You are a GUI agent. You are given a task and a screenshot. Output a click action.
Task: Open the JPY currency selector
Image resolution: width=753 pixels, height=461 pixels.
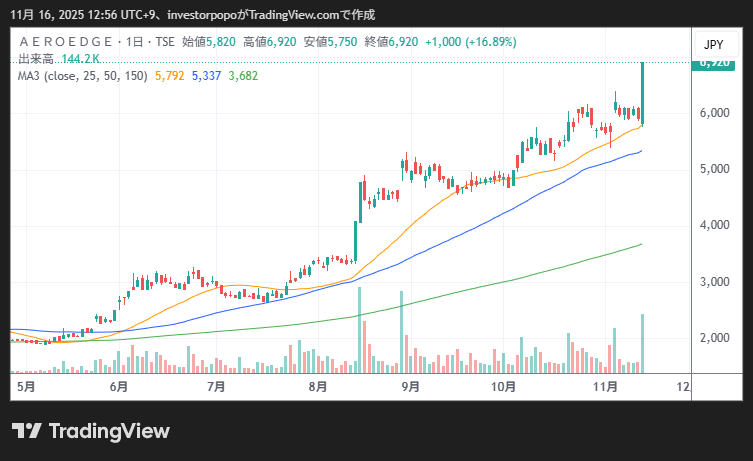coord(713,45)
